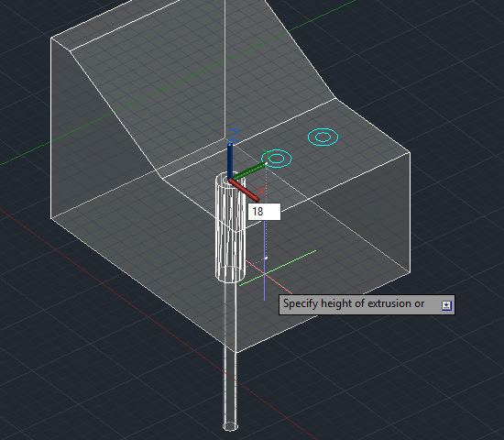Image resolution: width=504 pixels, height=440 pixels.
Task: Click the crosshair cursor intersection point
Action: pos(264,273)
